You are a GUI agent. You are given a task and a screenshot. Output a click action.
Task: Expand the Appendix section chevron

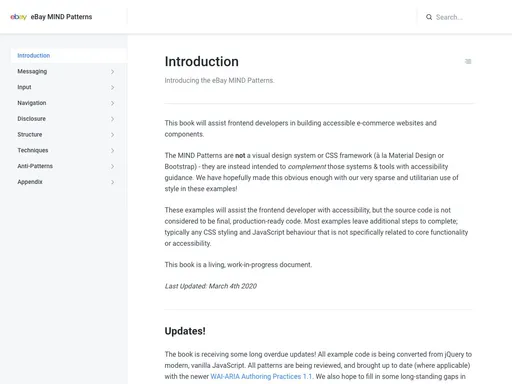tap(112, 182)
